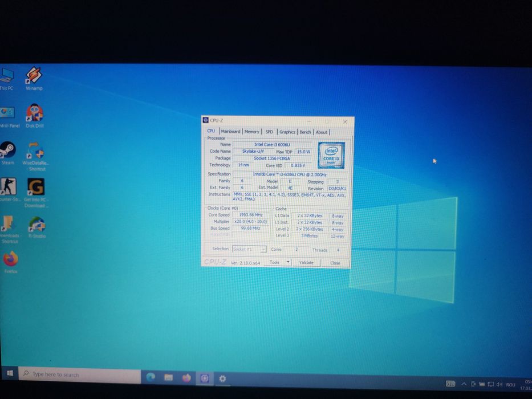
Task: Click the Validate button
Action: click(x=306, y=263)
